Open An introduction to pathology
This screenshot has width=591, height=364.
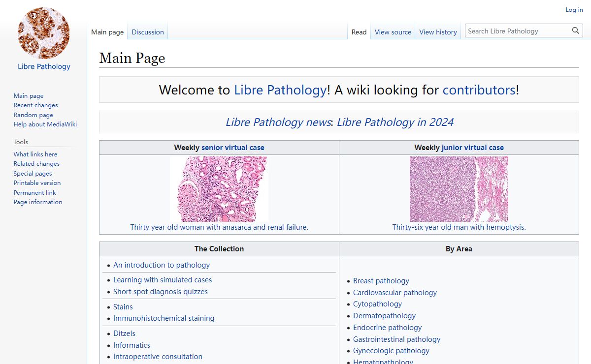click(162, 265)
